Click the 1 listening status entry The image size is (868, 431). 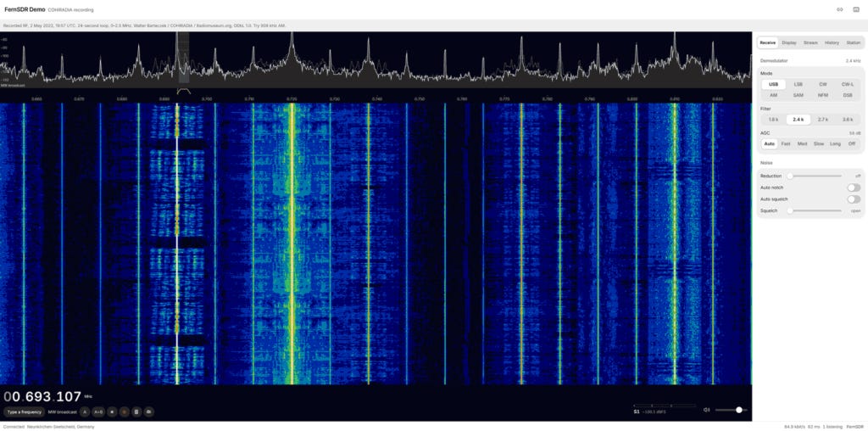tap(832, 427)
